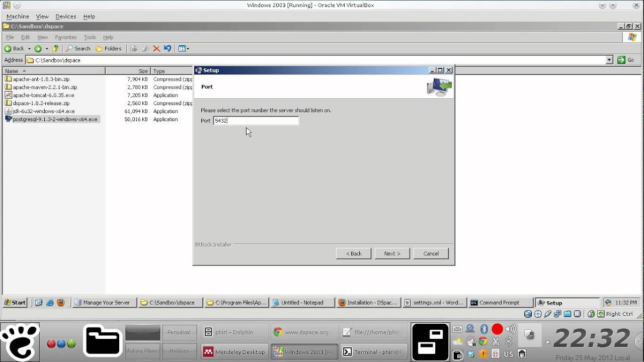Click the Copy To toolbar icon

tap(145, 49)
